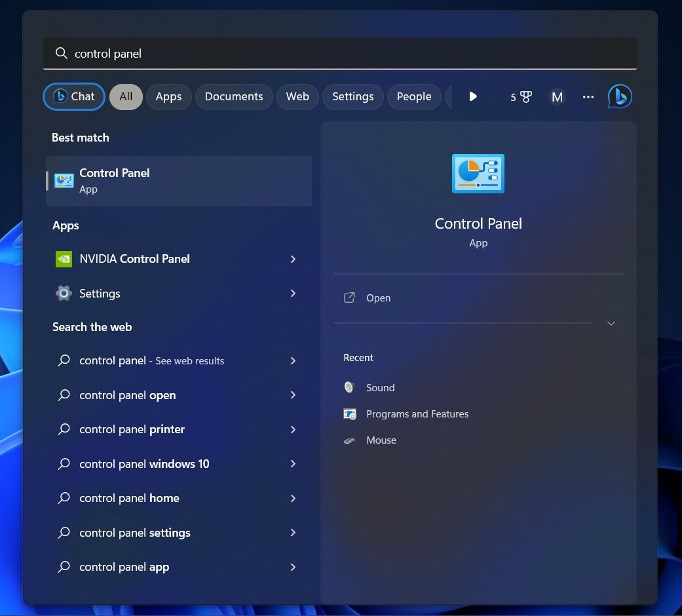This screenshot has height=616, width=682.
Task: Expand chevron for 'control panel printer'
Action: point(293,429)
